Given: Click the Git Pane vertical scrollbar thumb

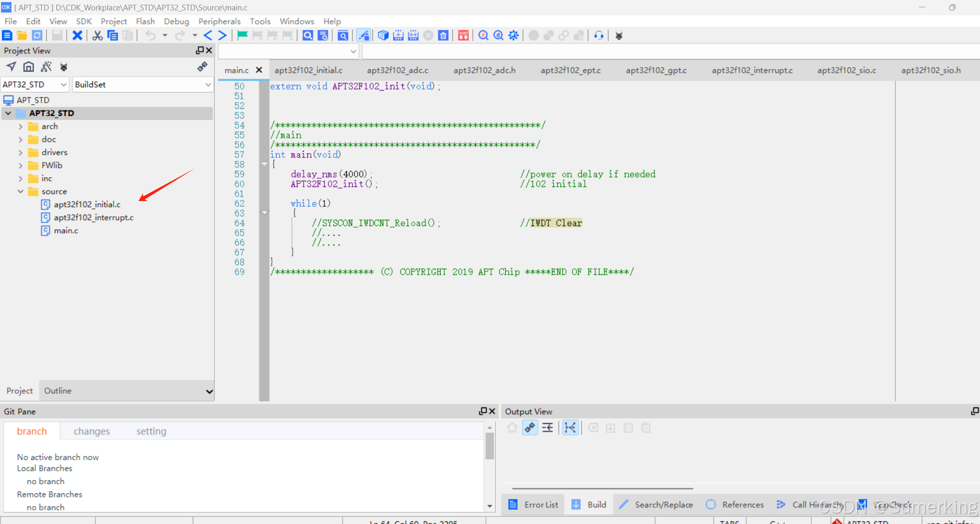Looking at the screenshot, I should pyautogui.click(x=489, y=446).
